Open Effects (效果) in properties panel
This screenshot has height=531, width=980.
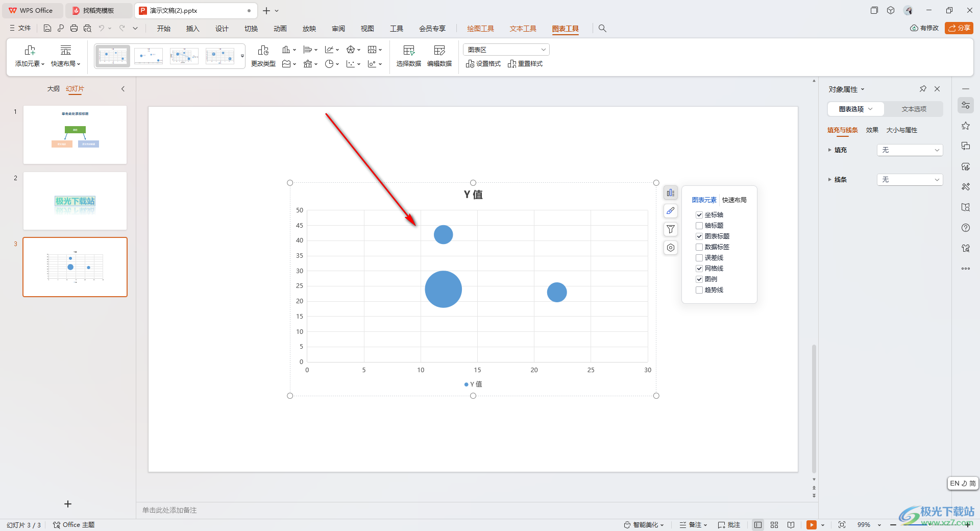coord(872,130)
